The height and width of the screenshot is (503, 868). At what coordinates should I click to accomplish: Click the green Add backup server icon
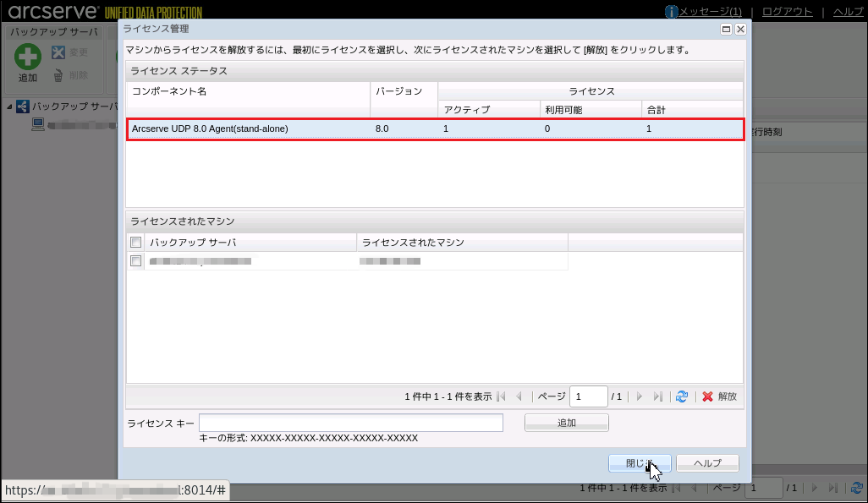click(x=28, y=57)
